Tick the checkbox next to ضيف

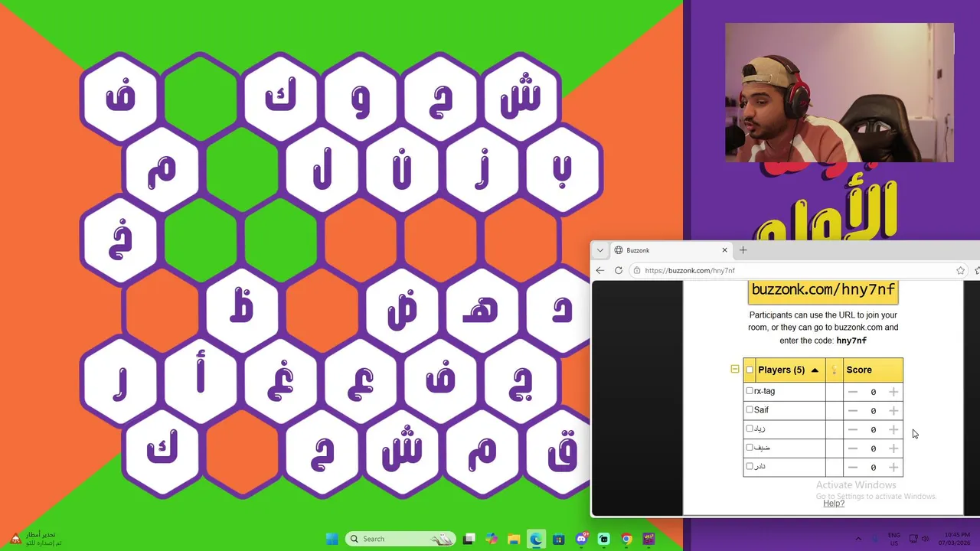pos(750,447)
